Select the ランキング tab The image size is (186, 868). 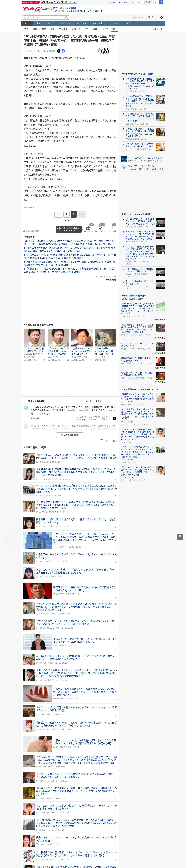115,23
